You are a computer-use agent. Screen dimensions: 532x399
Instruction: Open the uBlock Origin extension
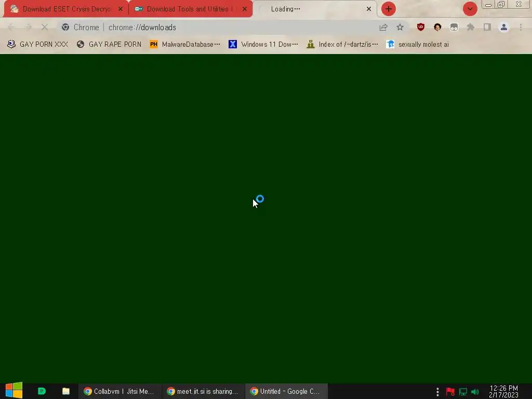[421, 27]
